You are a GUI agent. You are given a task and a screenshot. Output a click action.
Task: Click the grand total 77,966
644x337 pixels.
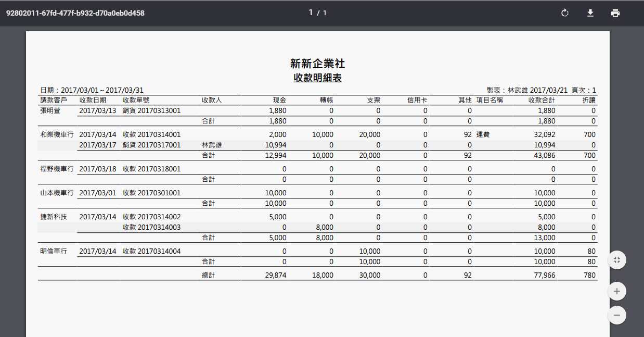(545, 275)
